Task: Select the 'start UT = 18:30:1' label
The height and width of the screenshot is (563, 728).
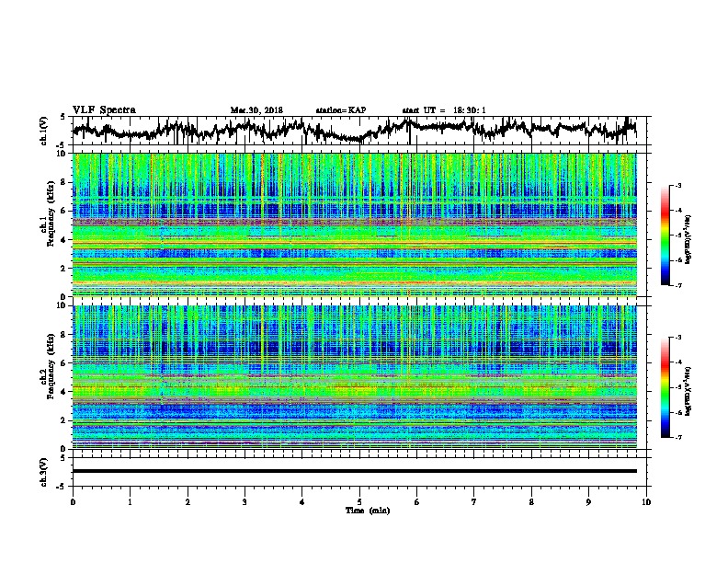Action: (x=444, y=110)
